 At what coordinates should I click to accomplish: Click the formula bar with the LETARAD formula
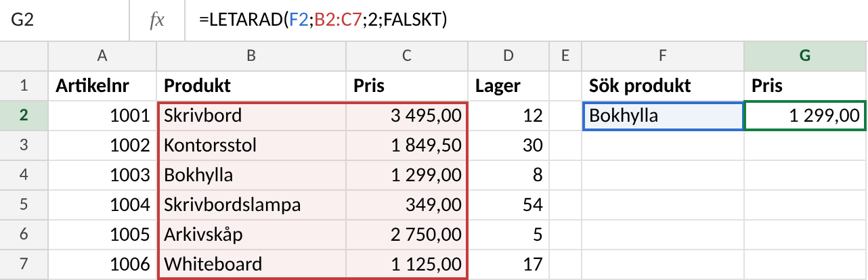pyautogui.click(x=525, y=21)
